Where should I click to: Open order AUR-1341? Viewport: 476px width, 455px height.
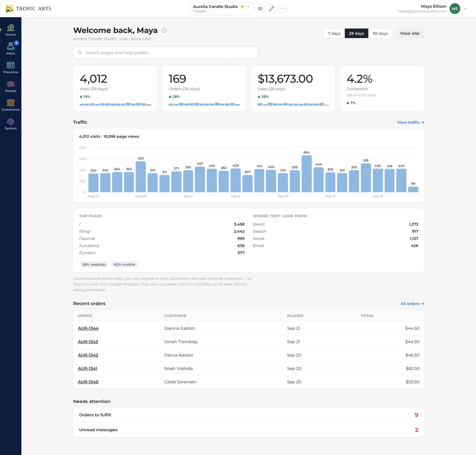87,368
